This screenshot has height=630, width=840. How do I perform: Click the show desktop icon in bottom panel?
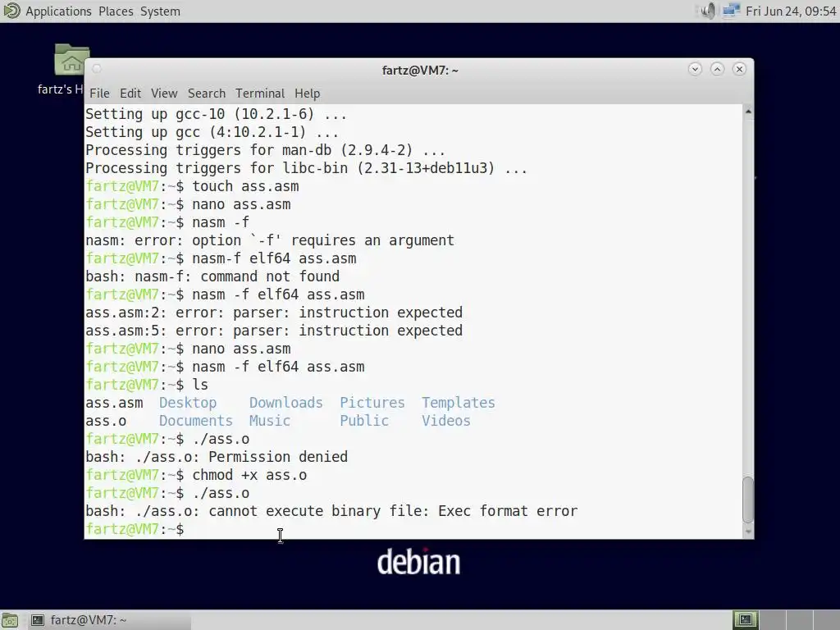click(10, 620)
